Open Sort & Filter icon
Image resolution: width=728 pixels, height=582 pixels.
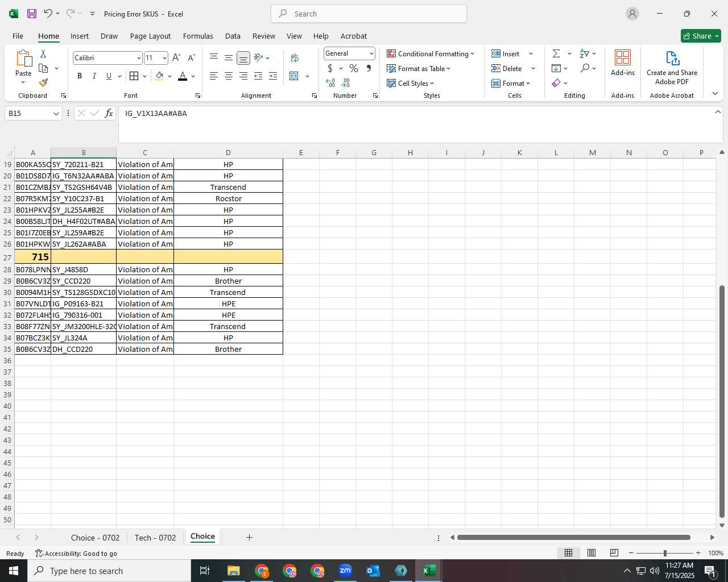click(x=584, y=53)
